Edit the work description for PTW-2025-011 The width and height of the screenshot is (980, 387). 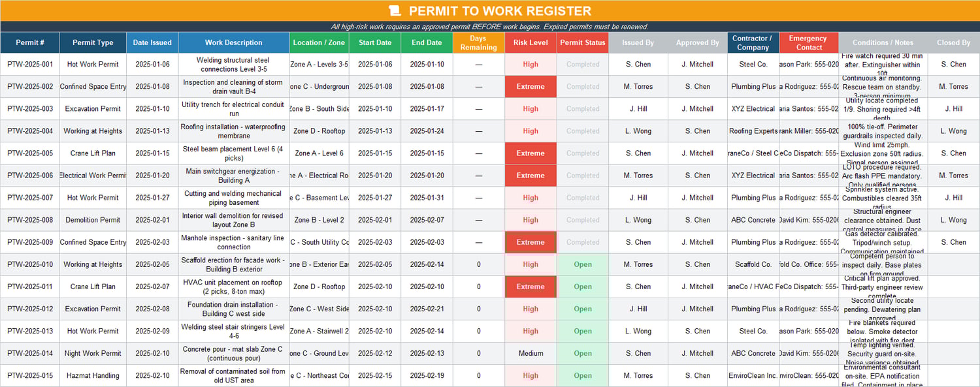[233, 286]
